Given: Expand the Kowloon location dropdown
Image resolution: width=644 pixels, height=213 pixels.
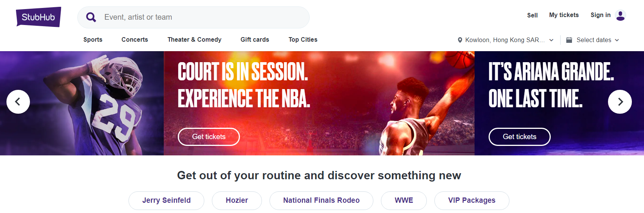Looking at the screenshot, I should [551, 40].
